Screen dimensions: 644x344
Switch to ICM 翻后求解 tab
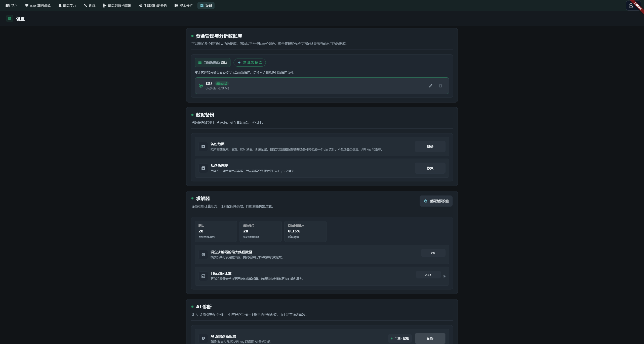(38, 6)
